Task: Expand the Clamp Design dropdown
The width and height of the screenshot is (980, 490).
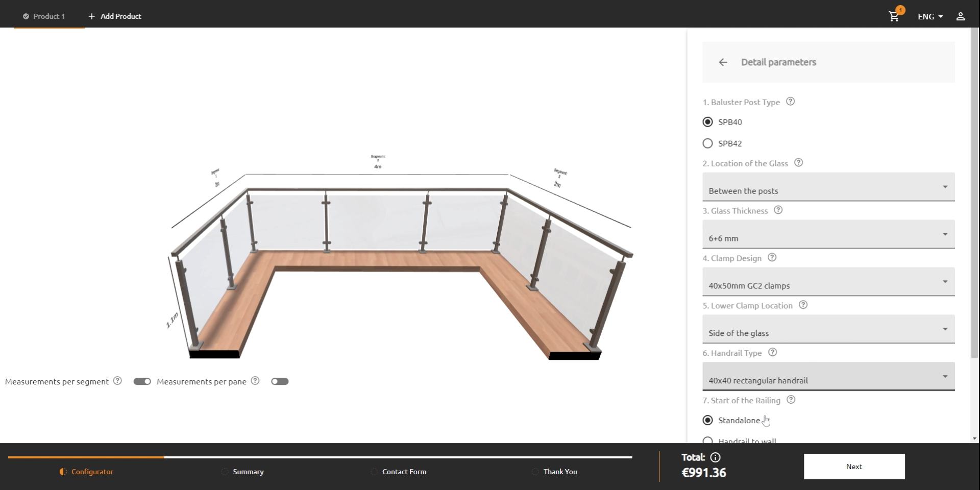Action: pos(827,282)
